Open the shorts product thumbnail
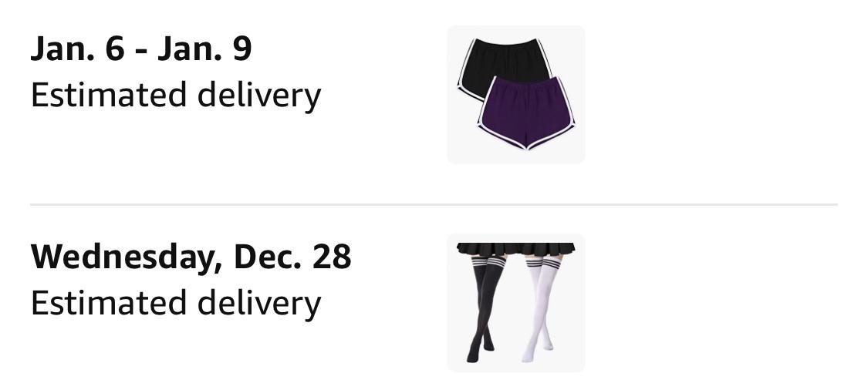The height and width of the screenshot is (390, 868). coord(516,95)
